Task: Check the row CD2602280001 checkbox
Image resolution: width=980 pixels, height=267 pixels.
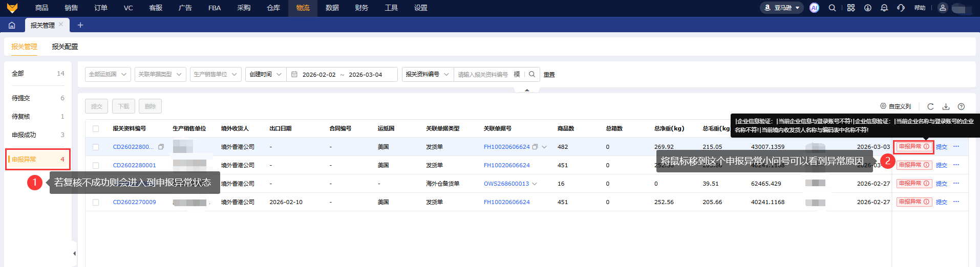Action: click(96, 165)
